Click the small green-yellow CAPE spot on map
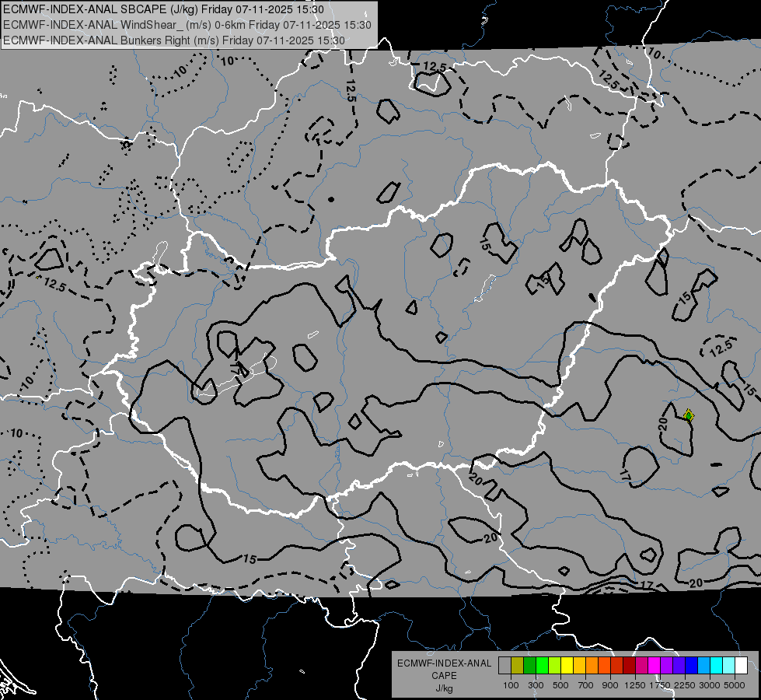Screen dimensions: 761x700 coord(688,415)
